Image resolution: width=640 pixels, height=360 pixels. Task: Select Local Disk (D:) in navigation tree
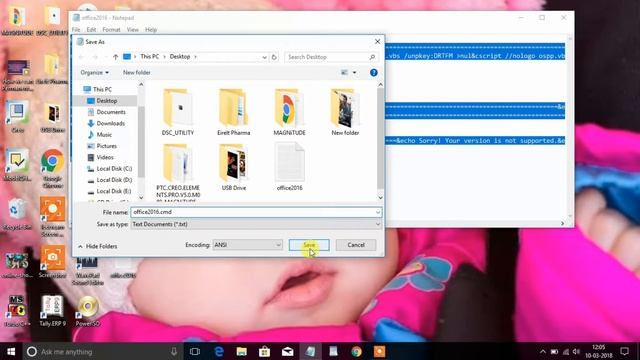[x=114, y=180]
